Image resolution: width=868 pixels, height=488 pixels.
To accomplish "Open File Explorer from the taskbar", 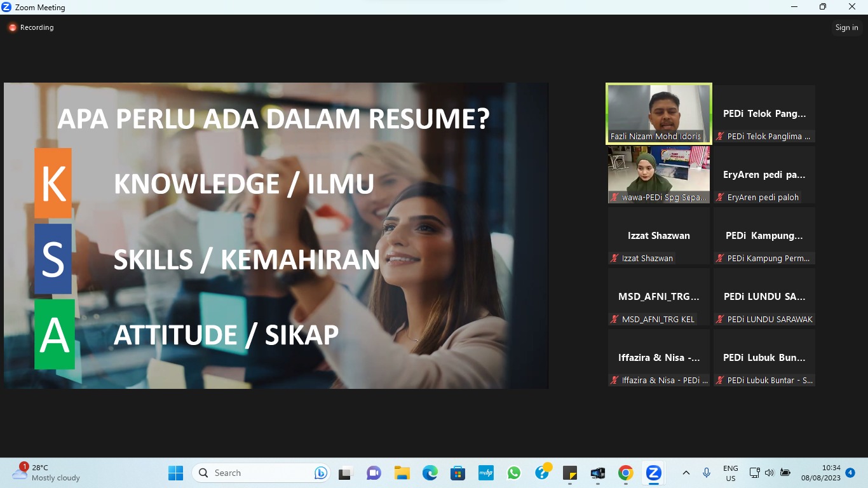I will click(402, 473).
